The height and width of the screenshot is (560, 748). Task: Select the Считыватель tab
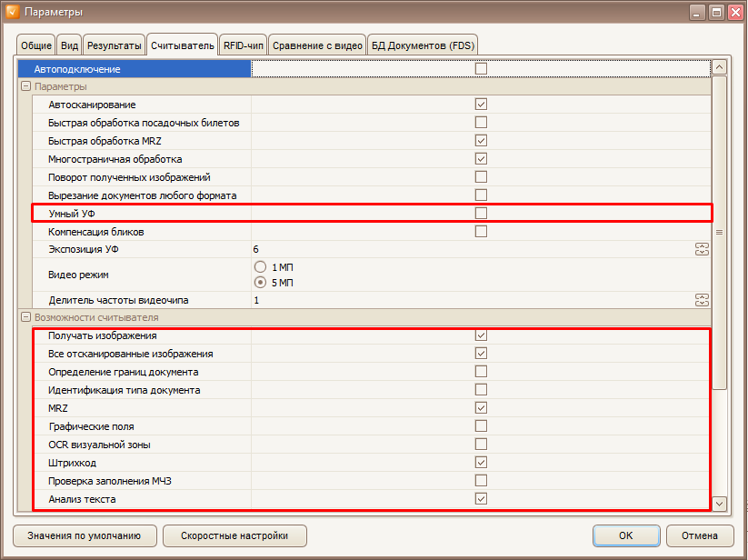[x=183, y=45]
